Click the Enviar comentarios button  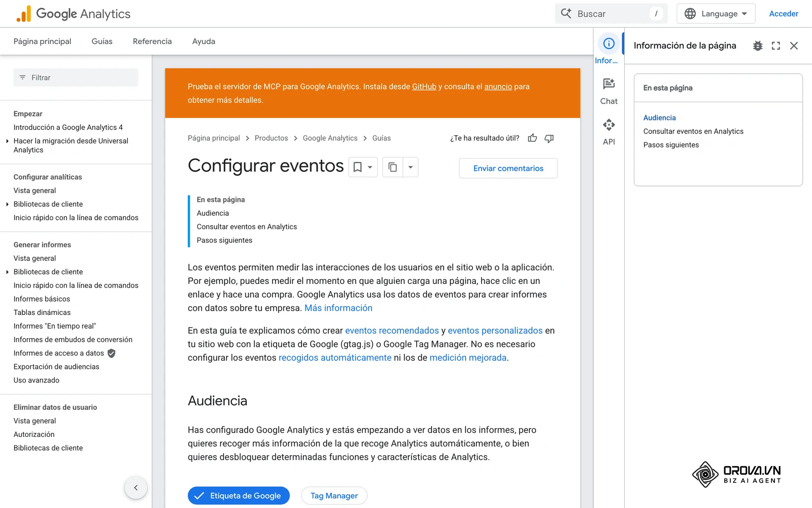pyautogui.click(x=508, y=168)
